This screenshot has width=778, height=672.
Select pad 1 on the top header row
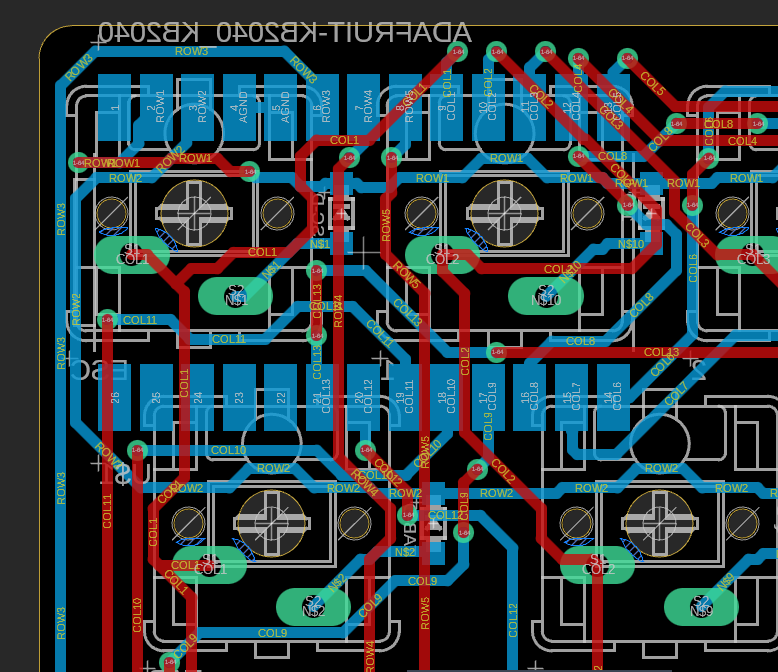pos(115,107)
